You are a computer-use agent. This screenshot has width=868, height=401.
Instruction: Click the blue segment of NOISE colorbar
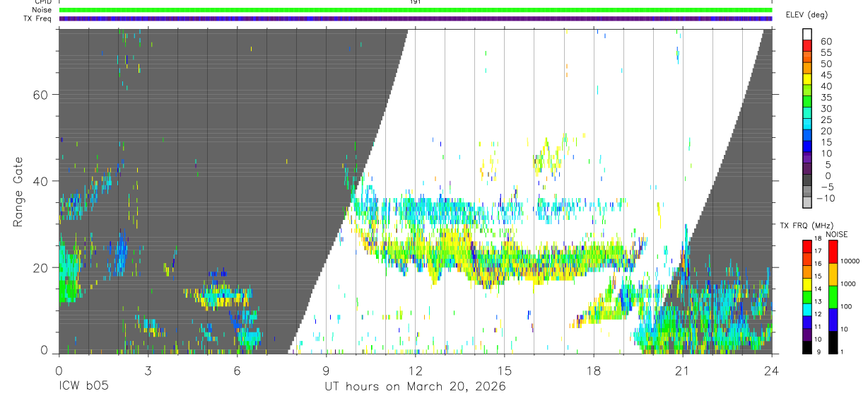point(833,319)
